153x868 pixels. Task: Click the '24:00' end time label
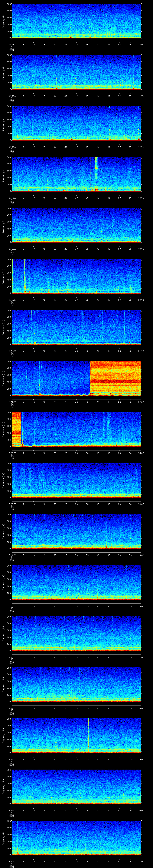pos(141,504)
